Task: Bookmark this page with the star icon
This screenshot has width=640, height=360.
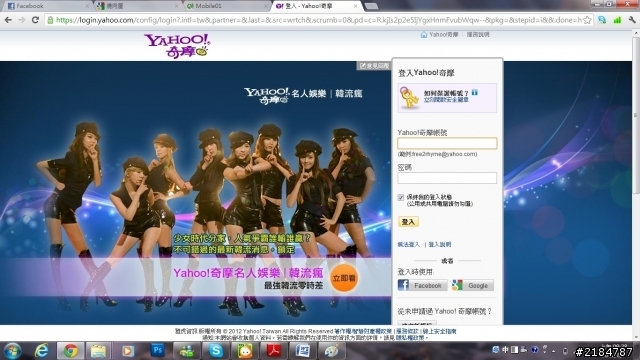Action: (587, 20)
